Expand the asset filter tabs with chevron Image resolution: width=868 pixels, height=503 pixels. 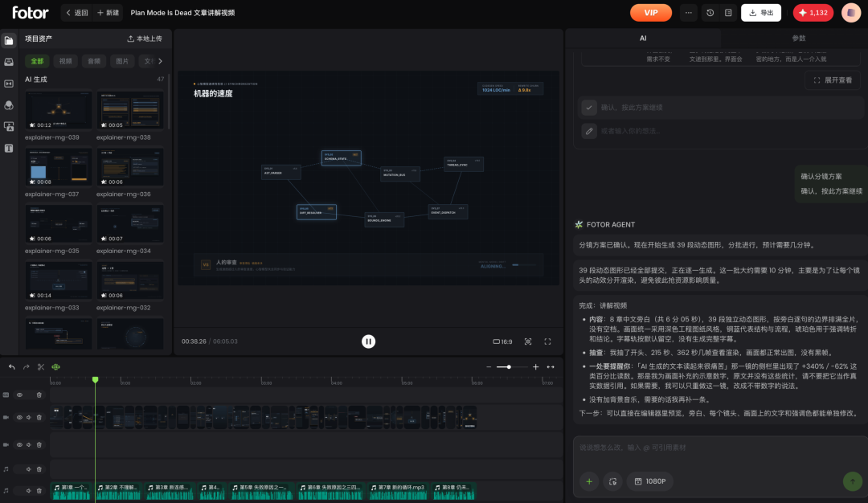tap(161, 61)
